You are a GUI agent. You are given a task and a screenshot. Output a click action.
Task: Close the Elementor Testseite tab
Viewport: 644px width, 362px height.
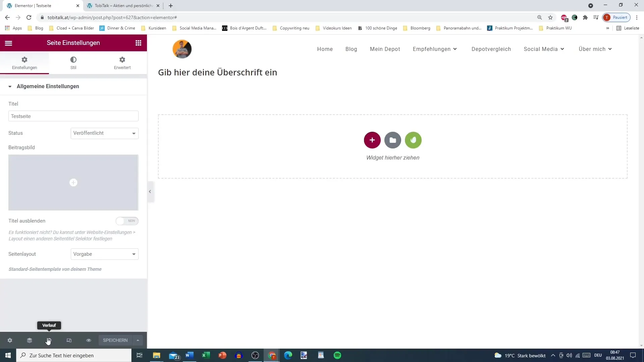[78, 6]
